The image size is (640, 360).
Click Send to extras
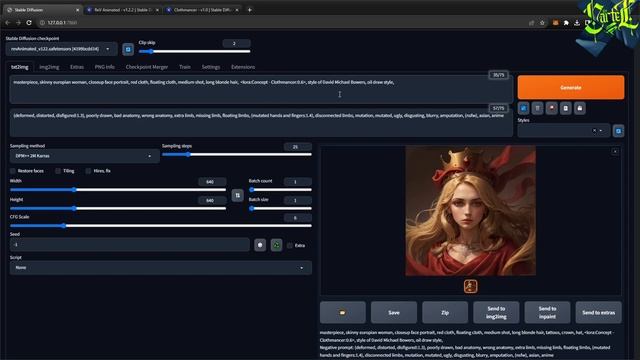click(598, 312)
